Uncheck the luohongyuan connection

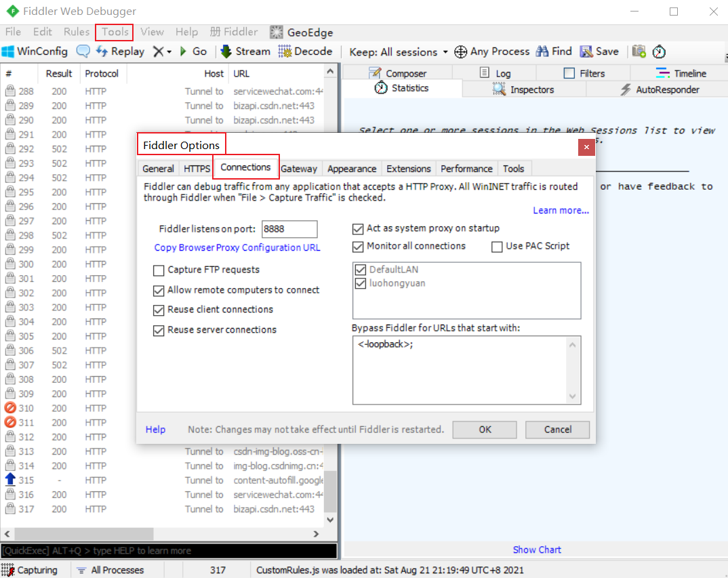click(359, 283)
